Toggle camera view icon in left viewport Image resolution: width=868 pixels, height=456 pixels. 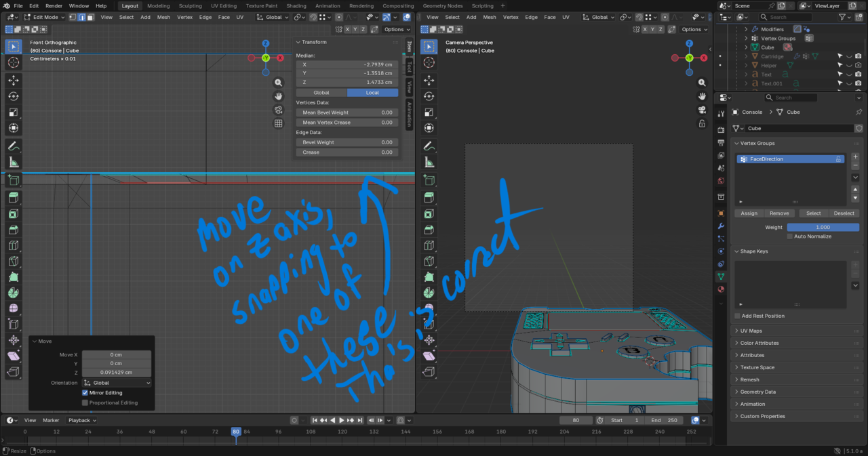279,110
